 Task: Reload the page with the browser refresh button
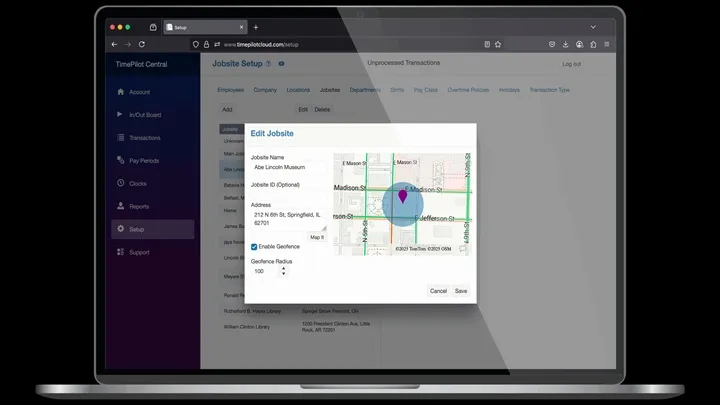pos(142,44)
